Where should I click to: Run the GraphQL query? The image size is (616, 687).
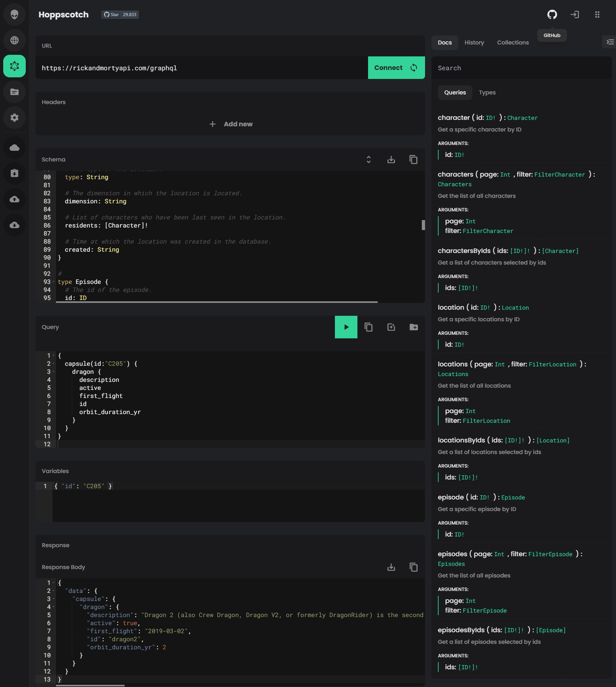coord(346,327)
